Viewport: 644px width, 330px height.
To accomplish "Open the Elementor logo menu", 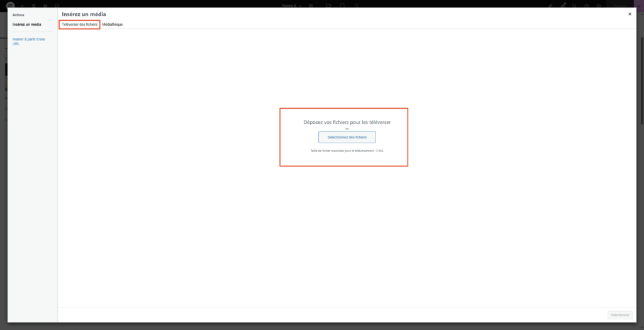I will (x=10, y=5).
